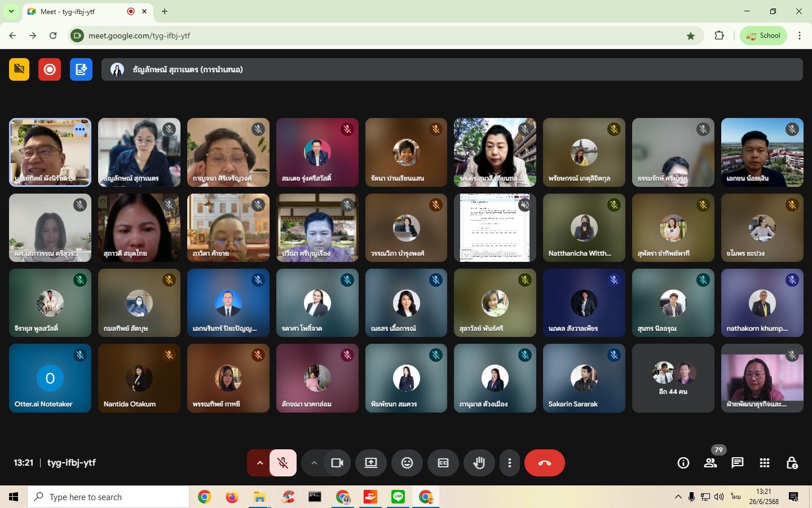The image size is (812, 508).
Task: Expand video settings arrow beside camera
Action: (314, 463)
